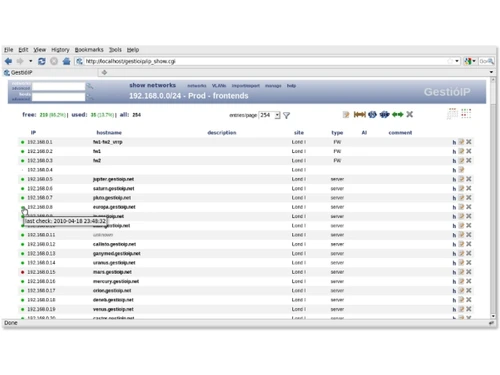Open the Edit menu
This screenshot has height=375, width=500.
coord(23,50)
